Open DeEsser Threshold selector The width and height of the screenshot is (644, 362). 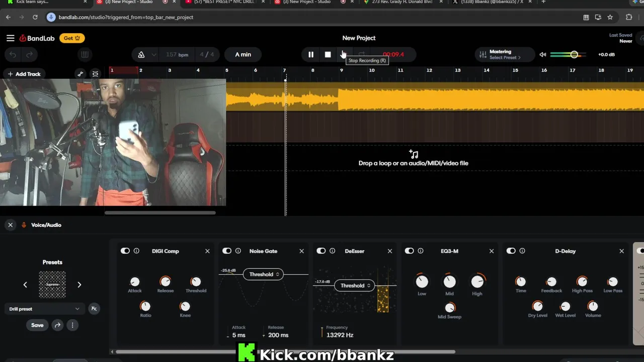coord(355,286)
